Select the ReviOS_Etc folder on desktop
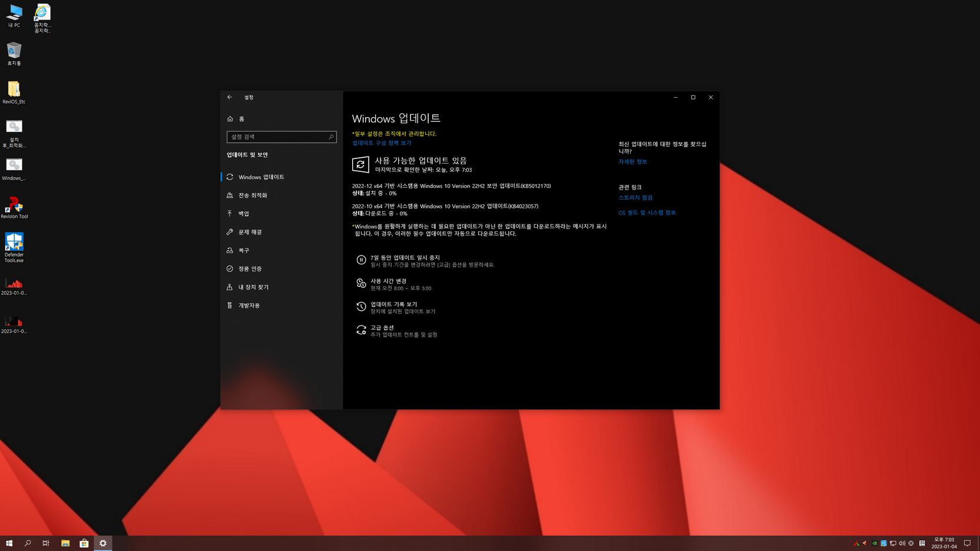The image size is (980, 551). (14, 92)
